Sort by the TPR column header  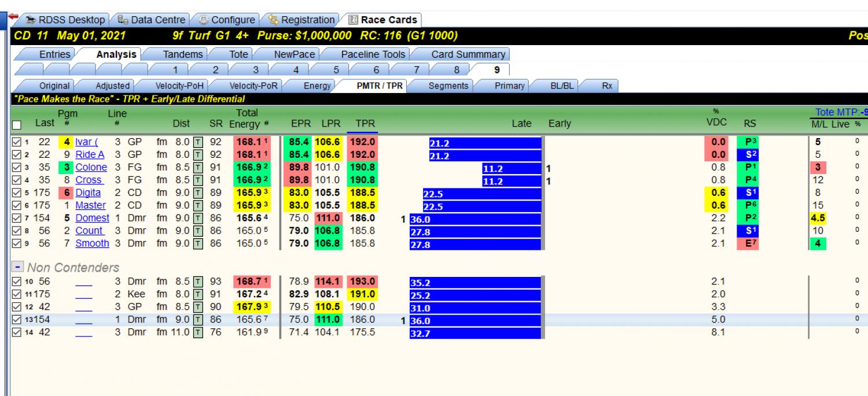pos(365,123)
